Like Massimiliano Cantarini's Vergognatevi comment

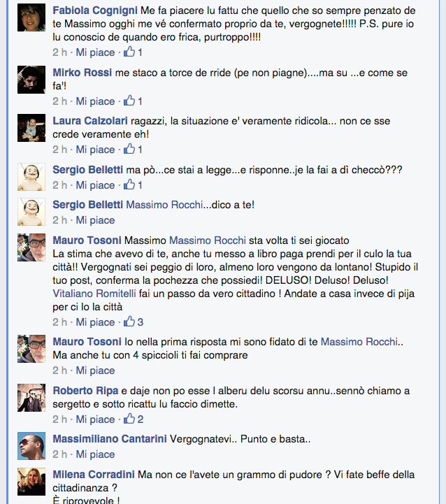click(x=95, y=454)
